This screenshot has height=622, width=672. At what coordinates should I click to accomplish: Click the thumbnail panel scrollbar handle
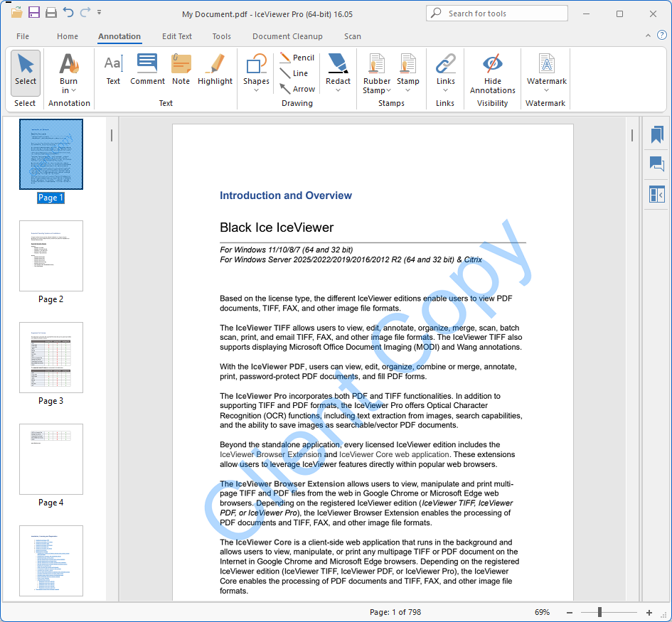112,136
